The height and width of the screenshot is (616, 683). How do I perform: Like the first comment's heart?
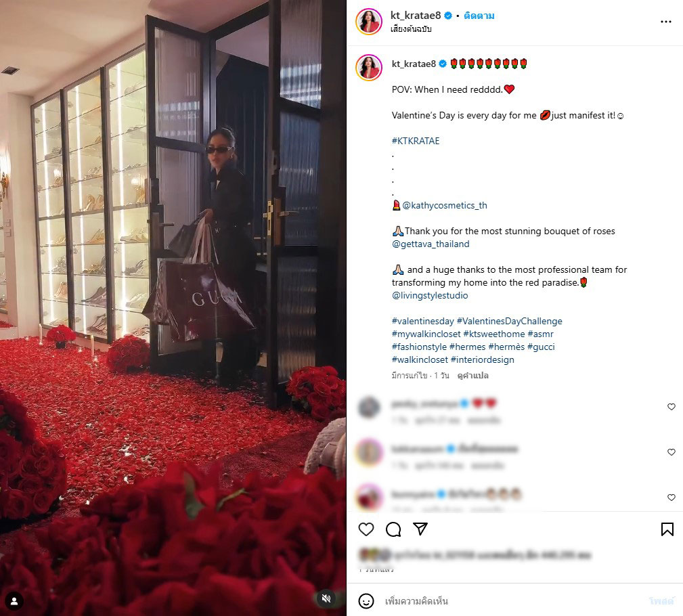tap(671, 407)
